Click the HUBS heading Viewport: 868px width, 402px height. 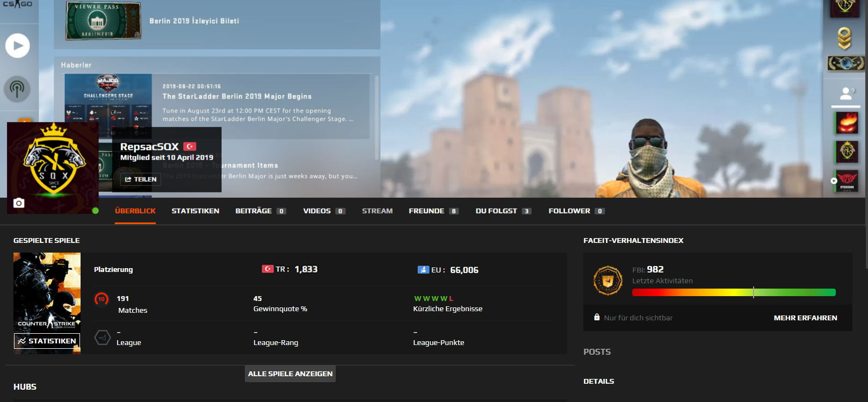tap(25, 386)
